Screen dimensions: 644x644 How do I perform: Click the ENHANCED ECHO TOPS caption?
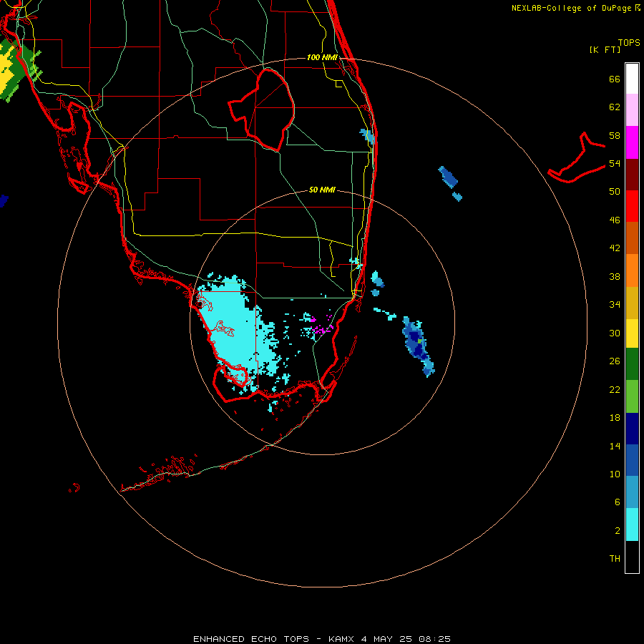(251, 639)
